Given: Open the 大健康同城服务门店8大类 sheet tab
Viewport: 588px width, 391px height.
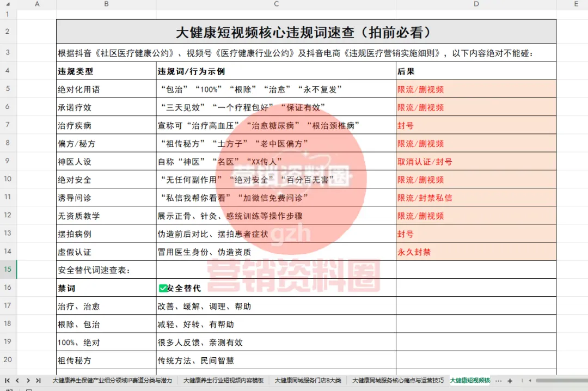Looking at the screenshot, I should tap(308, 381).
